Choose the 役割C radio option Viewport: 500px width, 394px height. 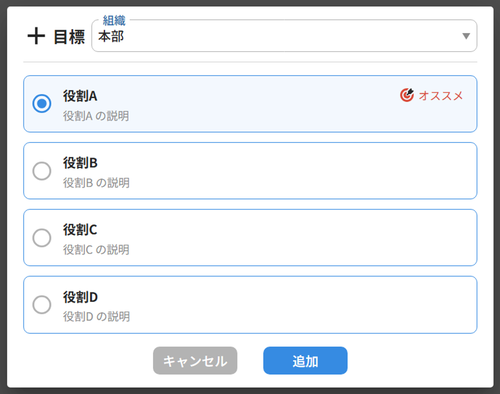point(42,238)
